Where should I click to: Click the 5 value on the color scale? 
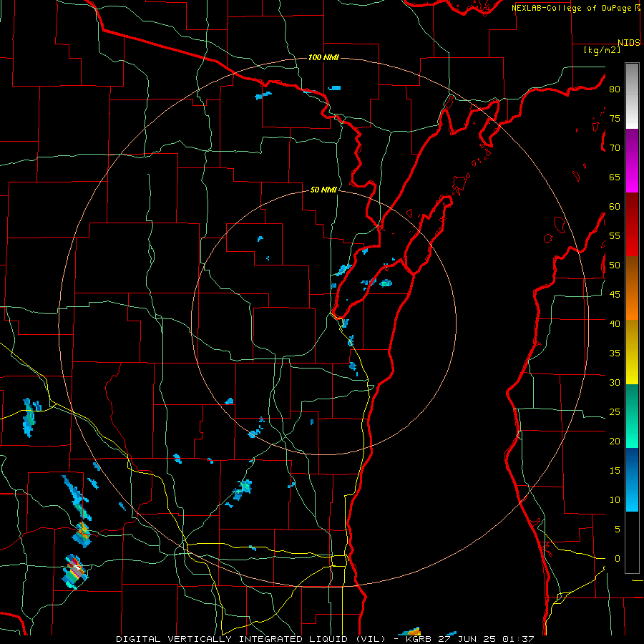point(618,529)
